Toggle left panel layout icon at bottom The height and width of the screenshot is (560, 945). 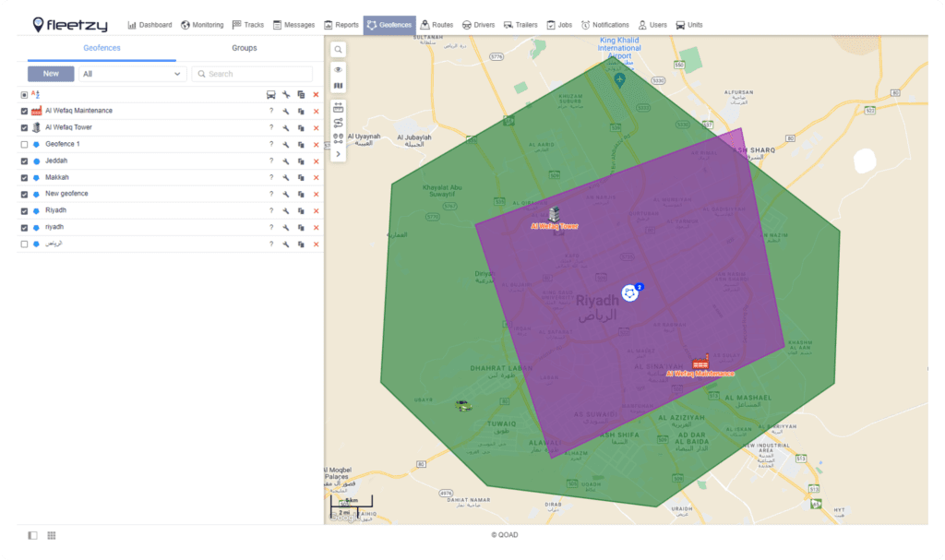click(x=32, y=535)
